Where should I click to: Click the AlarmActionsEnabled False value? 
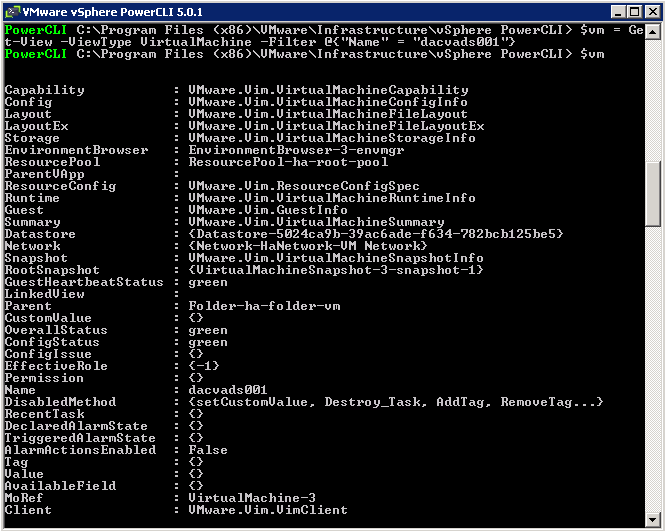pyautogui.click(x=208, y=450)
